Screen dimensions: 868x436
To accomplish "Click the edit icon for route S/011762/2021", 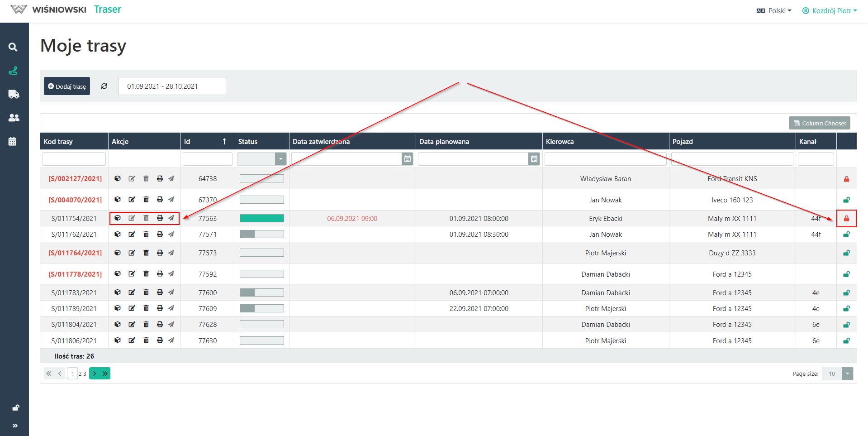I will (x=132, y=235).
